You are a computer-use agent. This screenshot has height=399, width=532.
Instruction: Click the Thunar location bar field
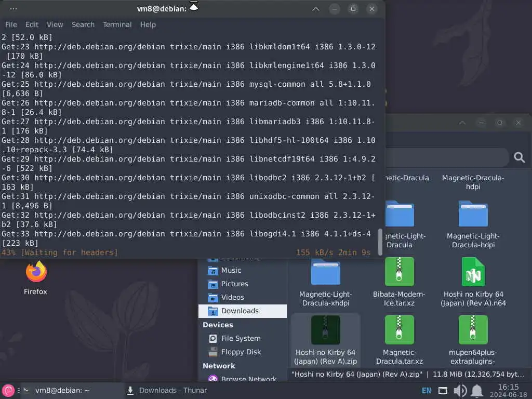[x=447, y=157]
